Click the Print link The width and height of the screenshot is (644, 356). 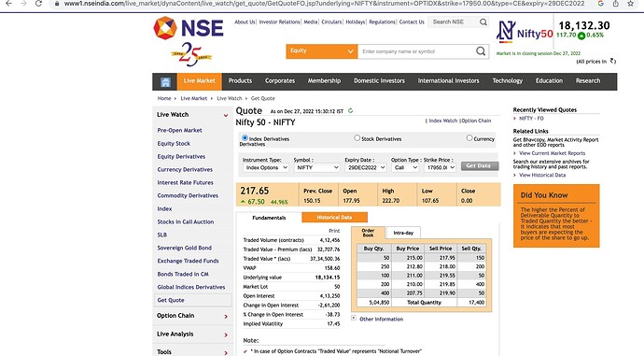click(334, 231)
